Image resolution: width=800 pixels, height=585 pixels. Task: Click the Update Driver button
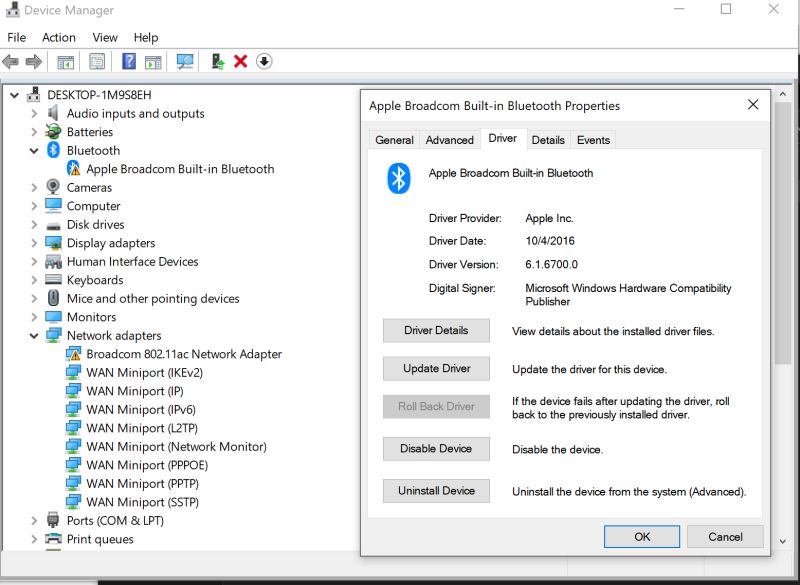click(436, 368)
